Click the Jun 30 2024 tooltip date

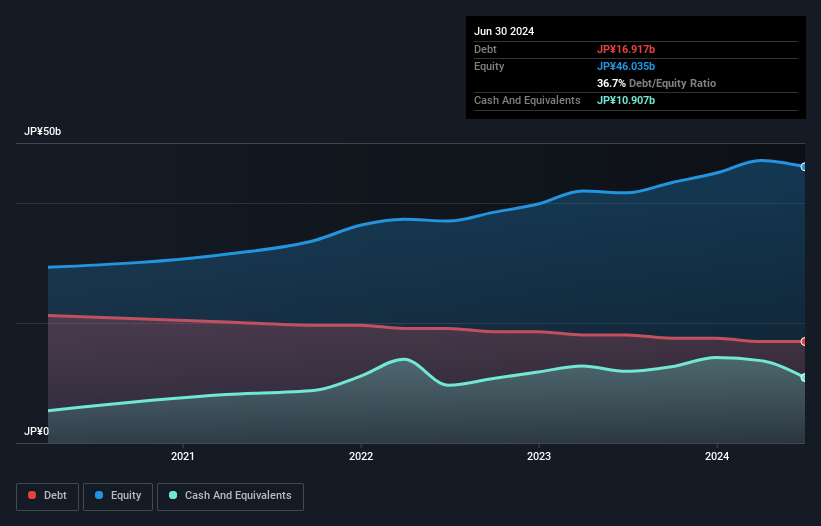[504, 31]
